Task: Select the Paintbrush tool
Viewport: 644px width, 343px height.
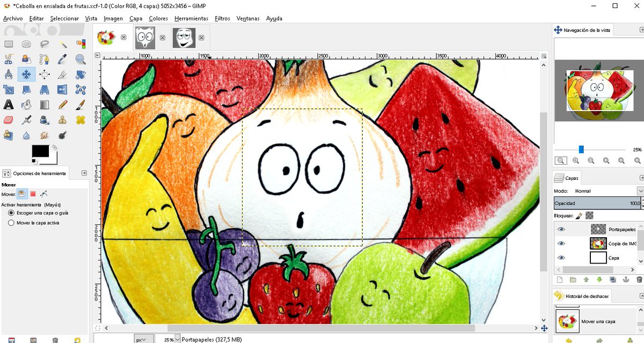Action: coord(80,105)
